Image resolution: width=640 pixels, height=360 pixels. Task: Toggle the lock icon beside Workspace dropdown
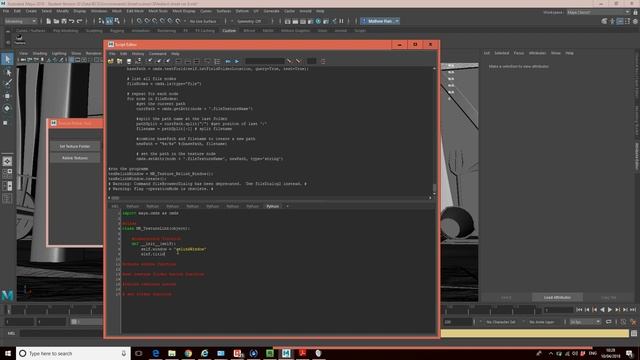(635, 12)
